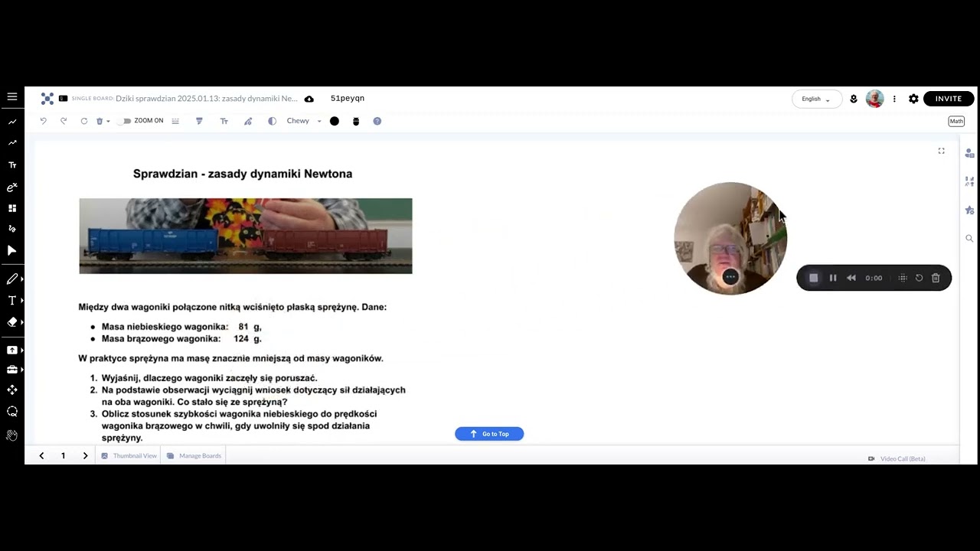The width and height of the screenshot is (980, 551).
Task: Select the squiggle freehand tool in the sidebar
Action: [x=12, y=228]
